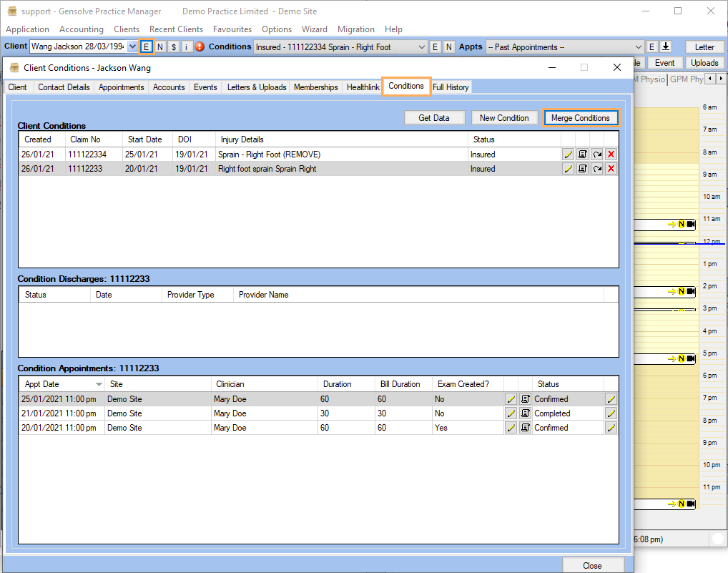
Task: Open the Wizard menu
Action: click(x=314, y=29)
